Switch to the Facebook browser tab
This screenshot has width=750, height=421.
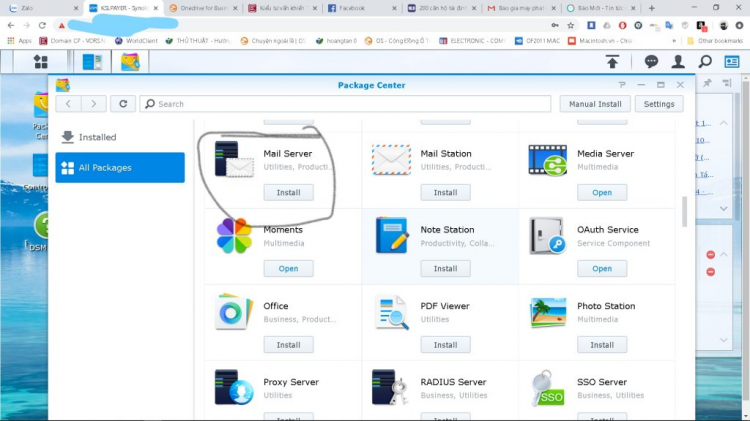point(362,8)
